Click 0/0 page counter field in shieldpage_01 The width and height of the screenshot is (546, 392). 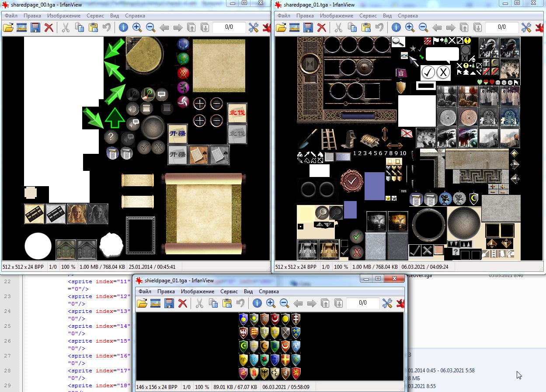pos(363,303)
